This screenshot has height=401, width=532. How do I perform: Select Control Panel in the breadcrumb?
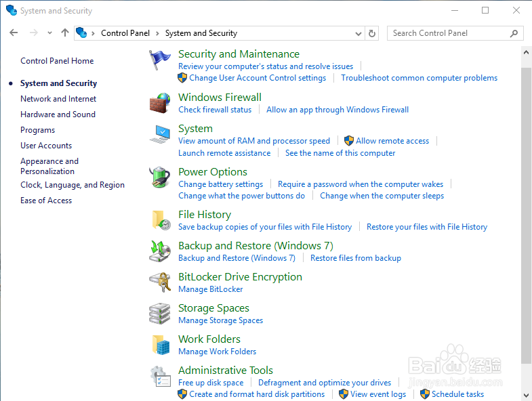pyautogui.click(x=125, y=33)
